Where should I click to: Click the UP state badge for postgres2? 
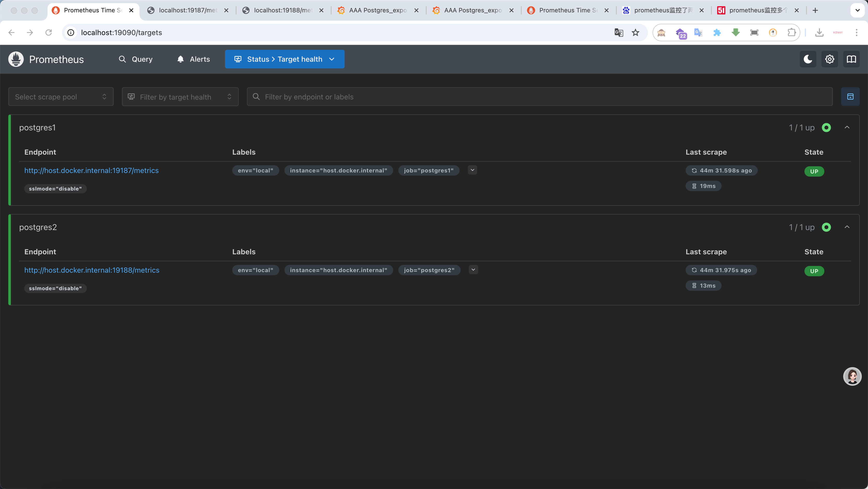814,271
